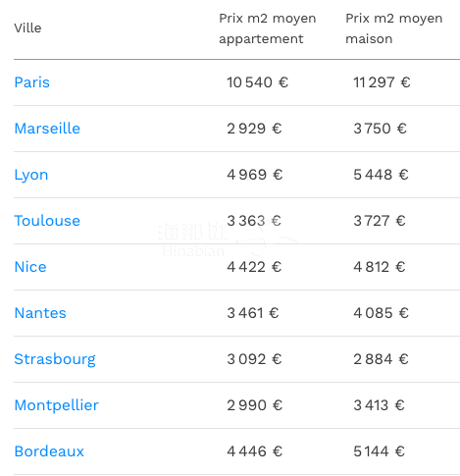The image size is (460, 476).
Task: Select Bordeaux house price 5 144 €
Action: pyautogui.click(x=380, y=451)
